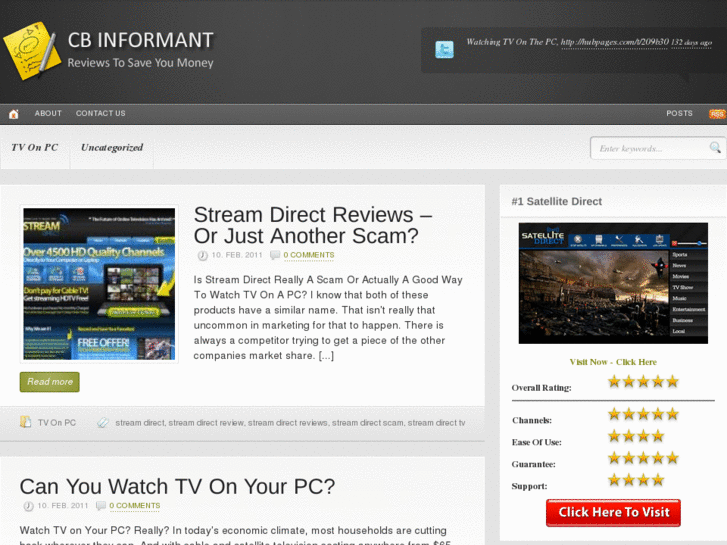Click the home icon in navigation bar
The image size is (727, 545).
(x=14, y=114)
